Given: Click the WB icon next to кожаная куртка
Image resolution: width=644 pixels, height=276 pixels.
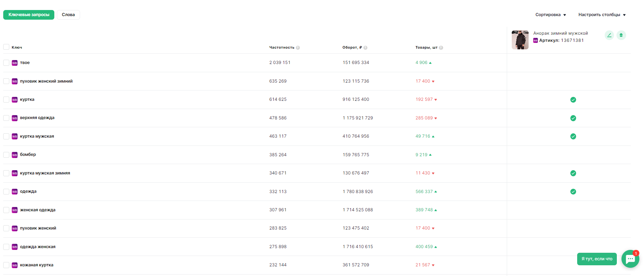Looking at the screenshot, I should click(x=15, y=265).
